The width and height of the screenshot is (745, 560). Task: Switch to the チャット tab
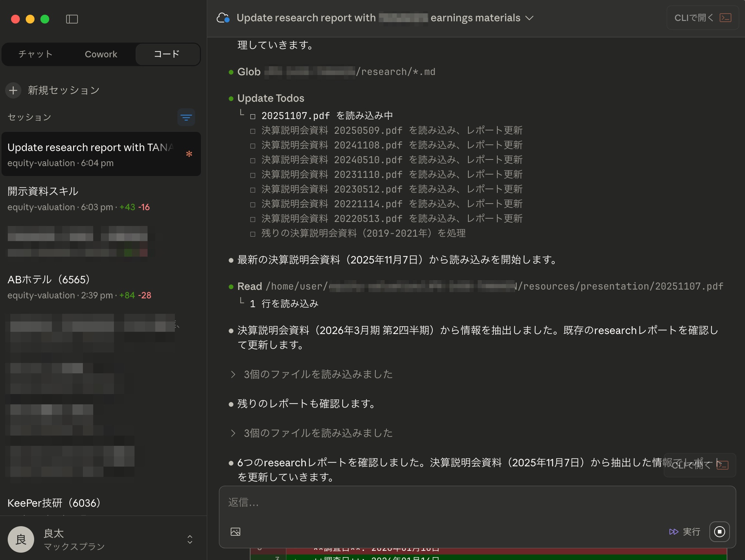[x=35, y=54]
